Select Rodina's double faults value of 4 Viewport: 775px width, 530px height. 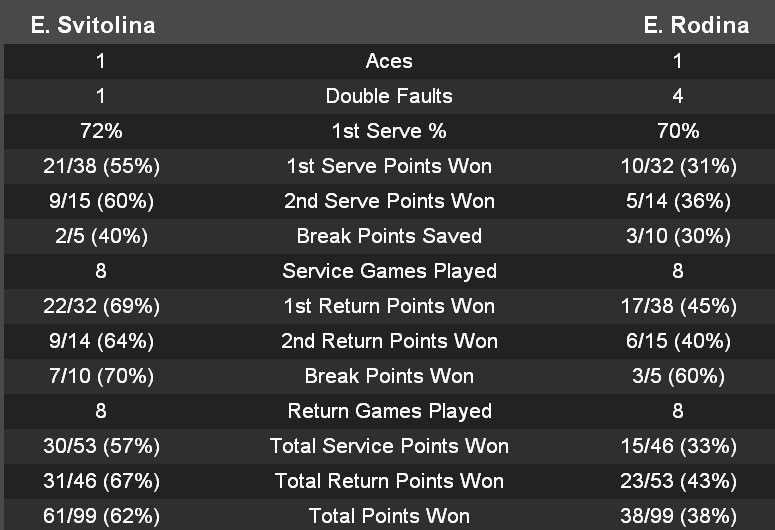(677, 96)
